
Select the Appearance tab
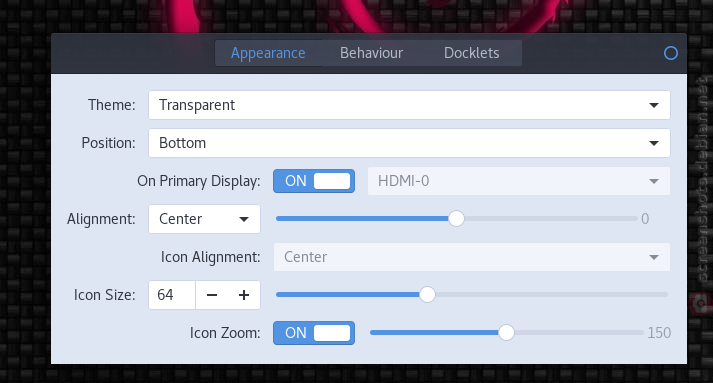coord(268,53)
